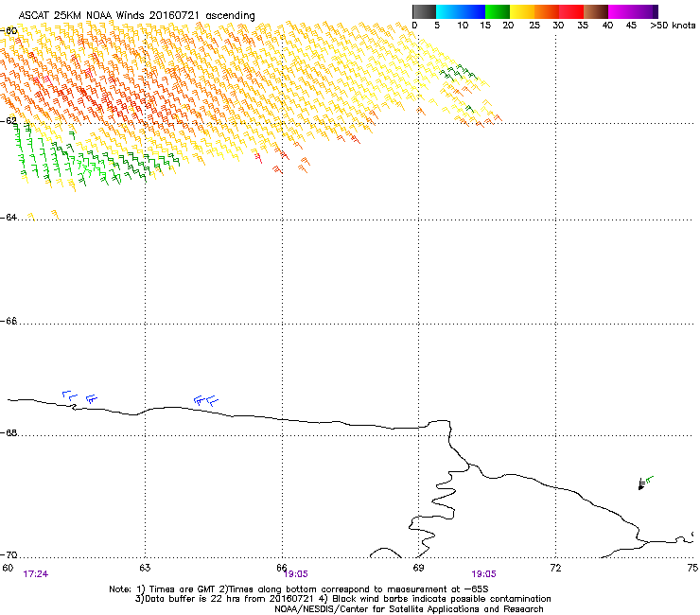The image size is (700, 615).
Task: Click the green wind barb beside the black barb
Action: point(650,479)
